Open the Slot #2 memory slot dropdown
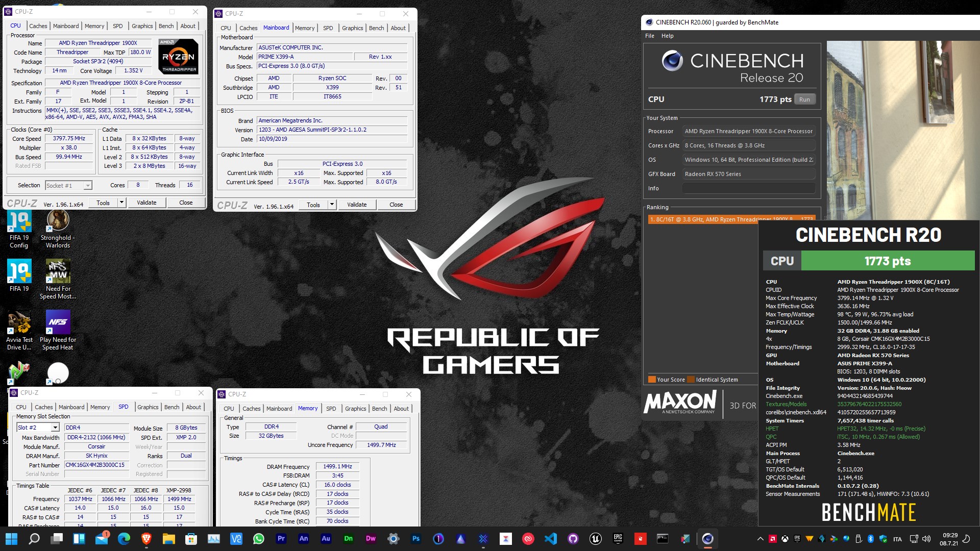Screen dimensions: 980x551 (x=38, y=428)
